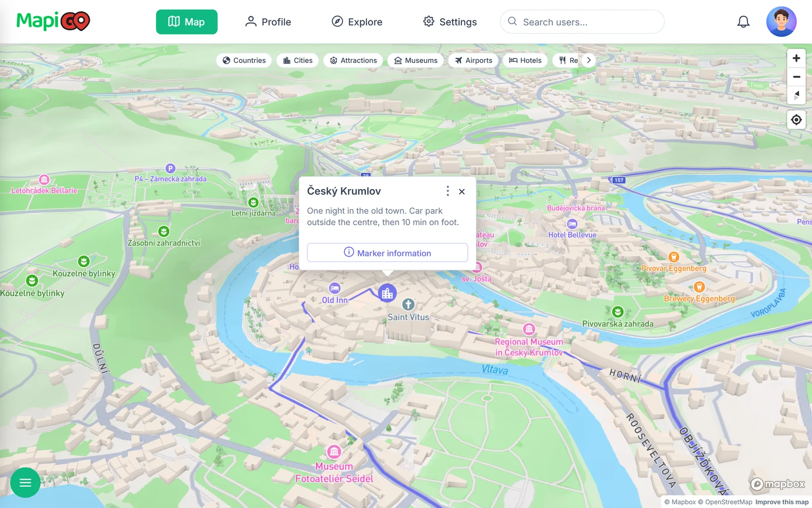Open the Settings tab

(x=450, y=22)
